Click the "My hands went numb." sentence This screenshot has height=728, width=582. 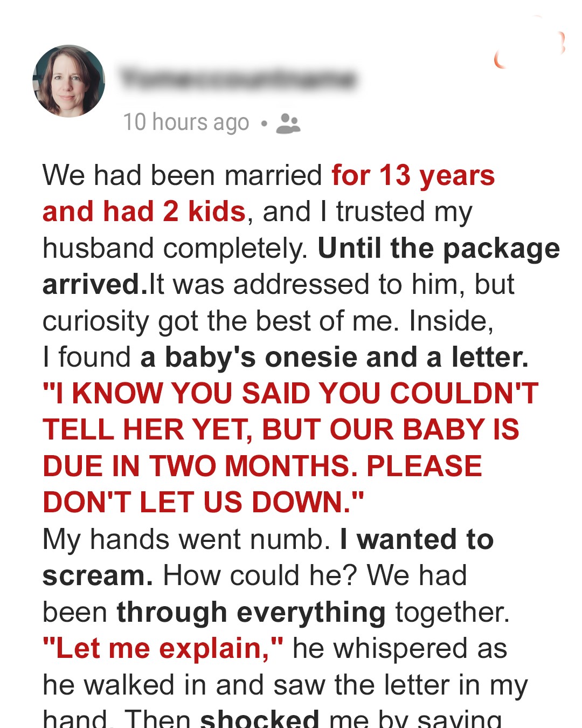click(186, 539)
